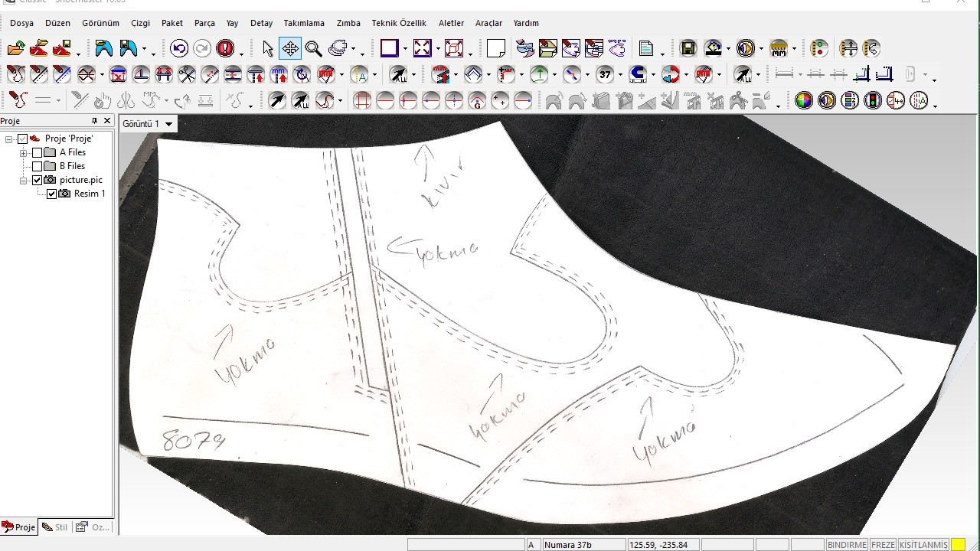The height and width of the screenshot is (551, 980).
Task: Toggle the Proje 'Proje' root checkbox
Action: [x=23, y=139]
